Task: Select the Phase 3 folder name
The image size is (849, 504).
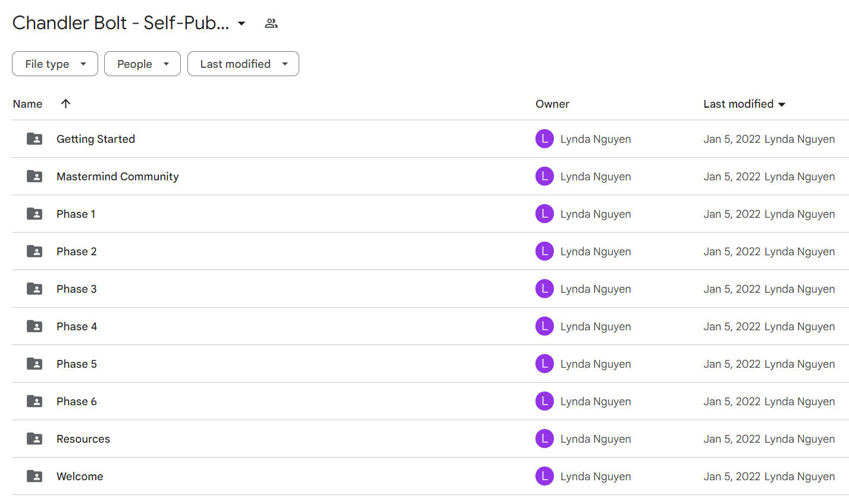Action: (x=77, y=289)
